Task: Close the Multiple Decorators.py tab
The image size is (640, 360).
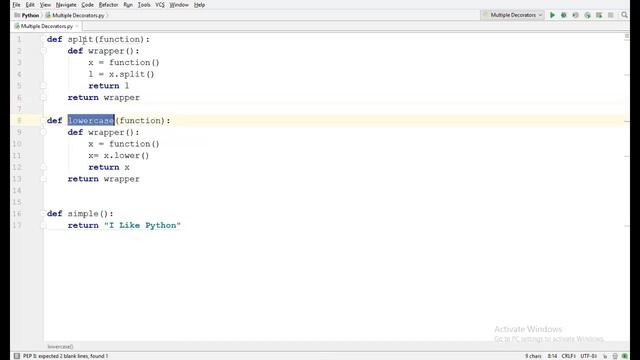Action: point(77,26)
